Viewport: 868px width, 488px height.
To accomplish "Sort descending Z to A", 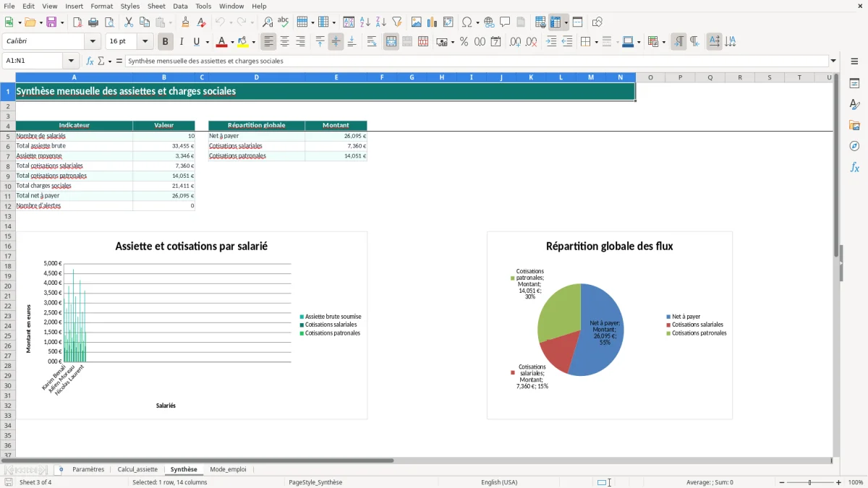I will point(380,22).
